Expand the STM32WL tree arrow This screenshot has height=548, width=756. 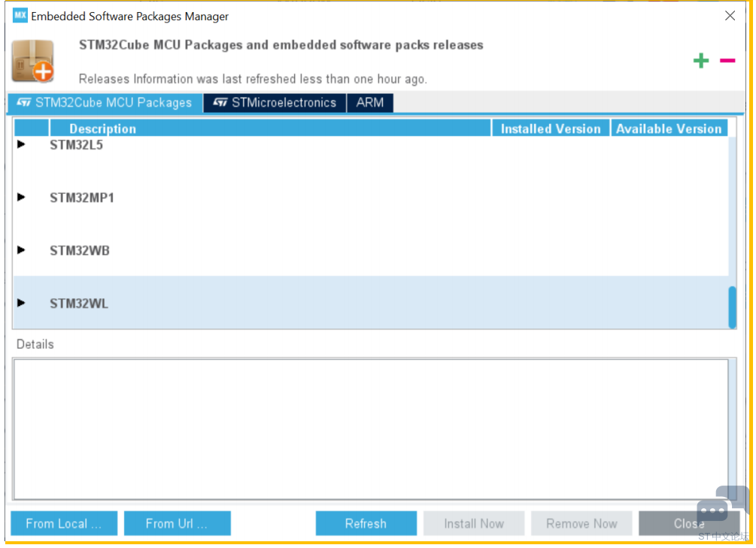pyautogui.click(x=21, y=303)
